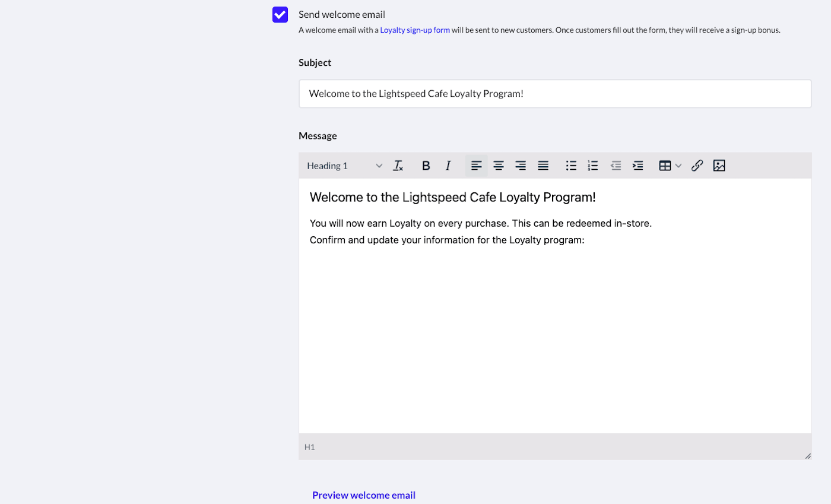The width and height of the screenshot is (831, 504).
Task: Toggle bold formatting
Action: point(426,166)
